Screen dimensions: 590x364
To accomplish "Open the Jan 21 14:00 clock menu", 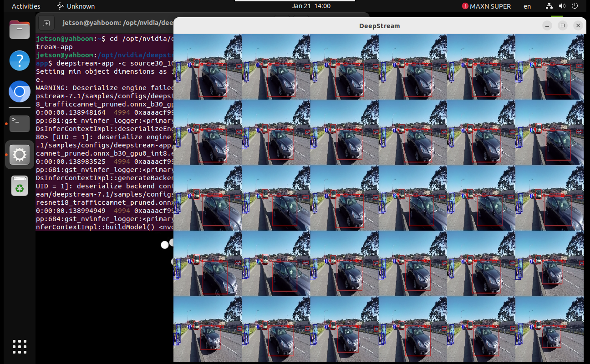I will tap(311, 6).
